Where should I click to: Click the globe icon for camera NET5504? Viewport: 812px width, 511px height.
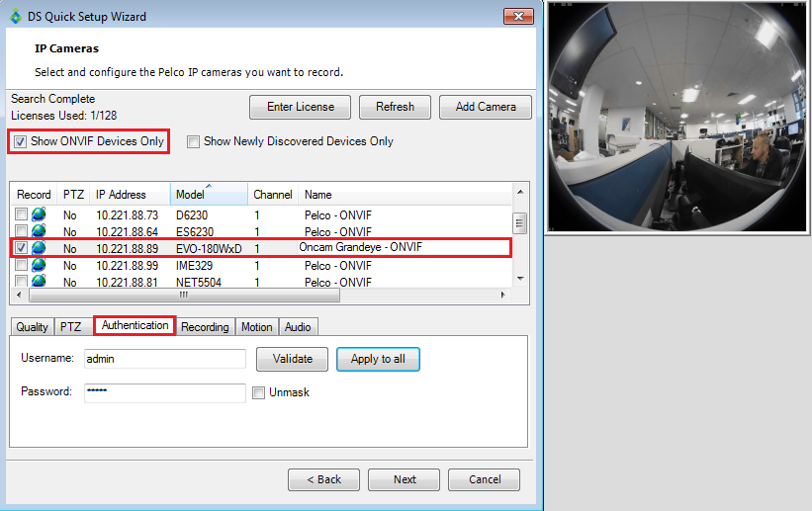point(39,282)
